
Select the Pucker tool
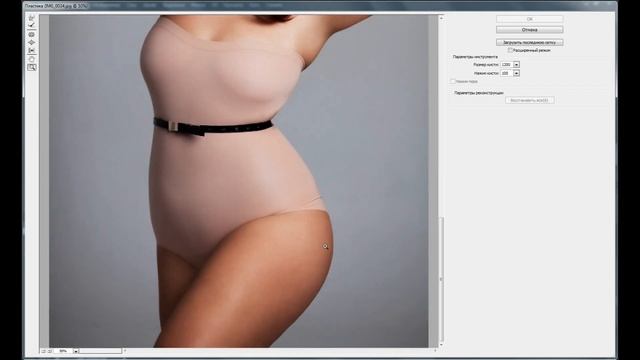pos(31,35)
